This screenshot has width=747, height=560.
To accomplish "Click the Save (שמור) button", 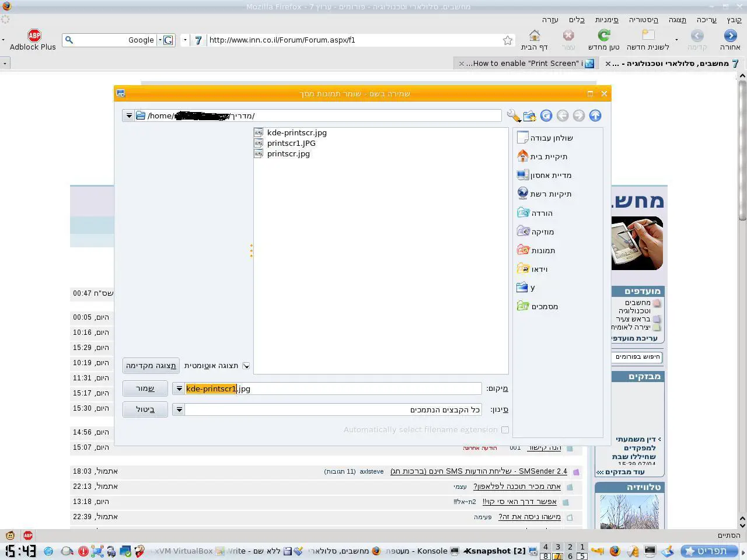I will [x=145, y=388].
